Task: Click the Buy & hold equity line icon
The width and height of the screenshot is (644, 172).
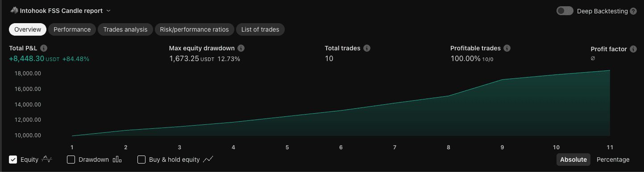Action: [x=208, y=159]
